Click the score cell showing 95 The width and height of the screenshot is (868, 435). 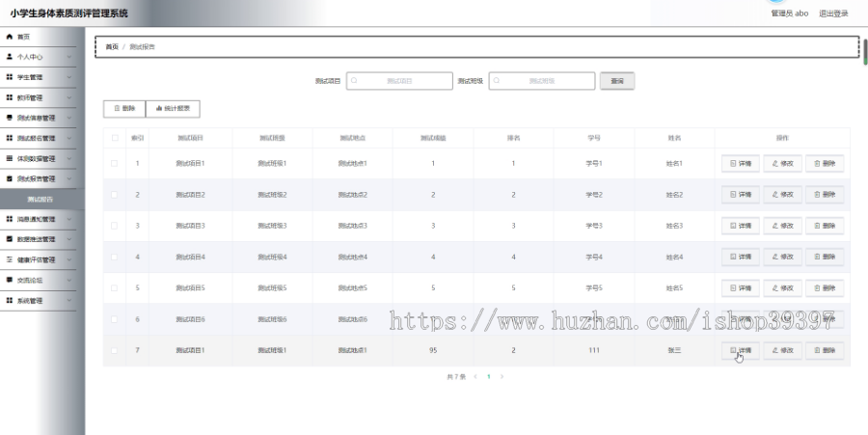433,350
